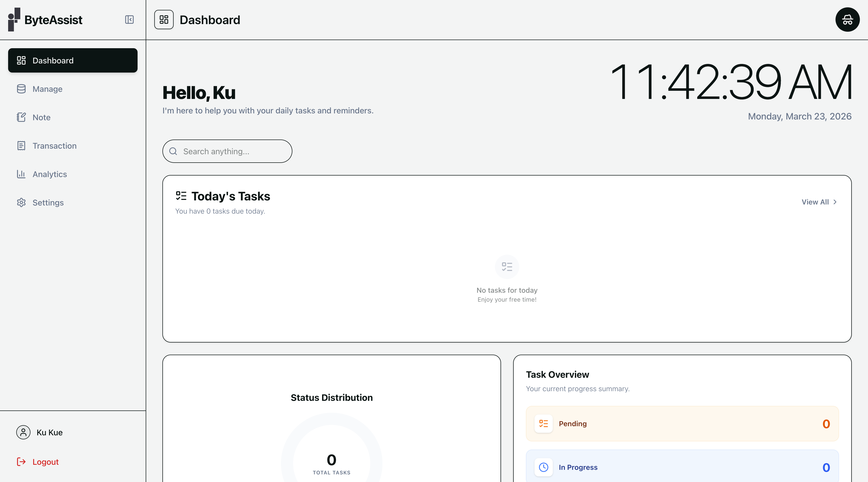868x482 pixels.
Task: Click the No tasks for today message
Action: pos(507,290)
